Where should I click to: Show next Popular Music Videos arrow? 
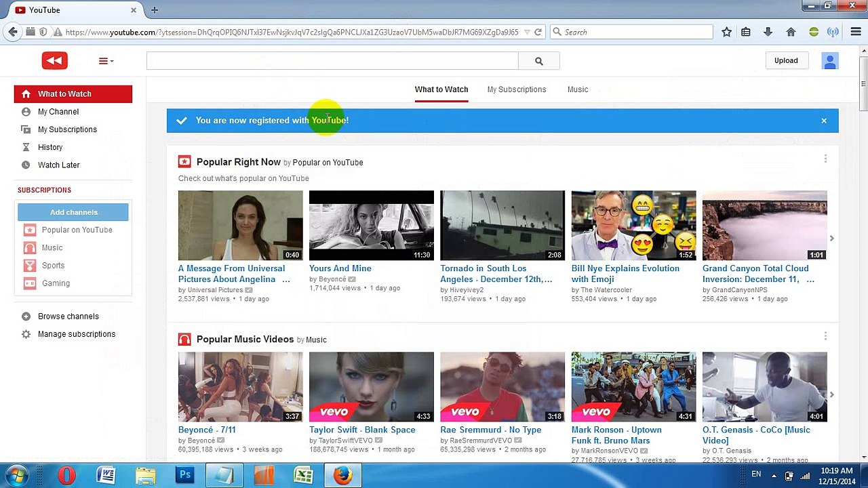click(832, 394)
